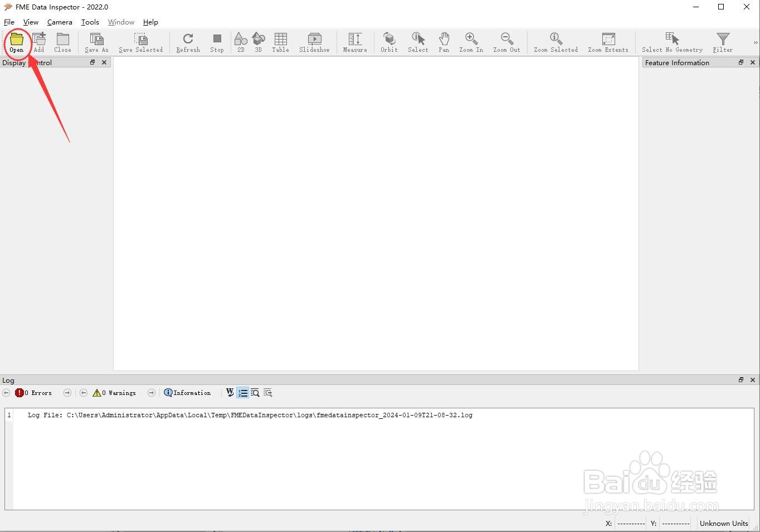
Task: Toggle the Table view icon
Action: pos(280,42)
